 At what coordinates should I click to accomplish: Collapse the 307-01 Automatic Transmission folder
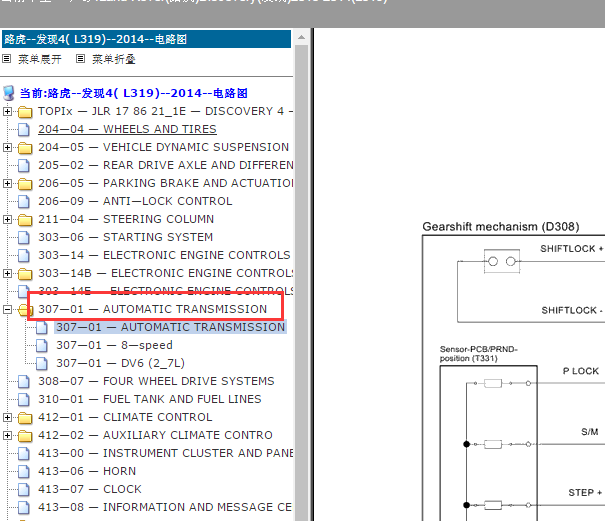pos(7,310)
